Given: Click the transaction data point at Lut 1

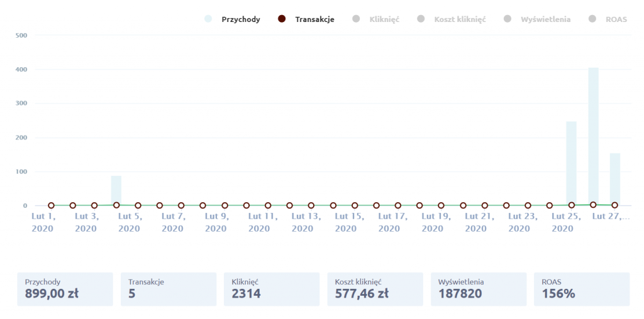Looking at the screenshot, I should click(51, 205).
